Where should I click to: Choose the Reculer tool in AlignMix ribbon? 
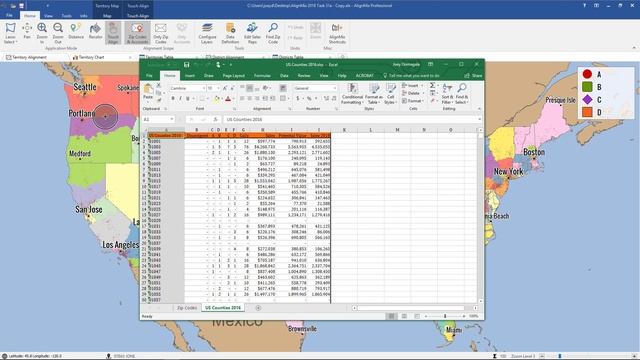(96, 31)
